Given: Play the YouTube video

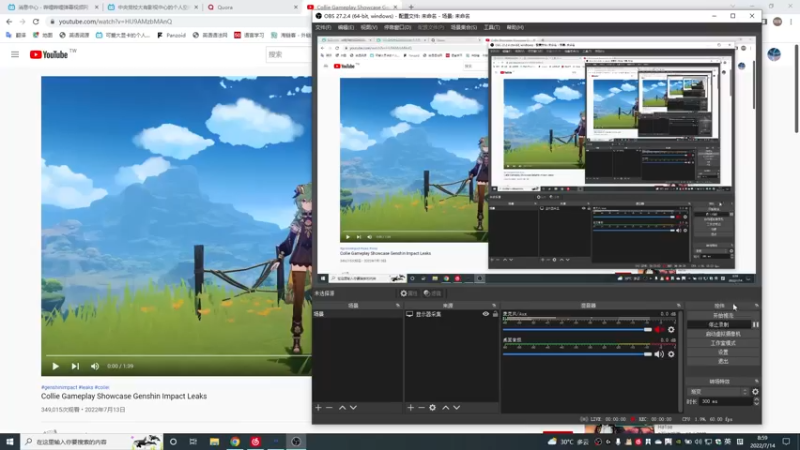Looking at the screenshot, I should [56, 366].
